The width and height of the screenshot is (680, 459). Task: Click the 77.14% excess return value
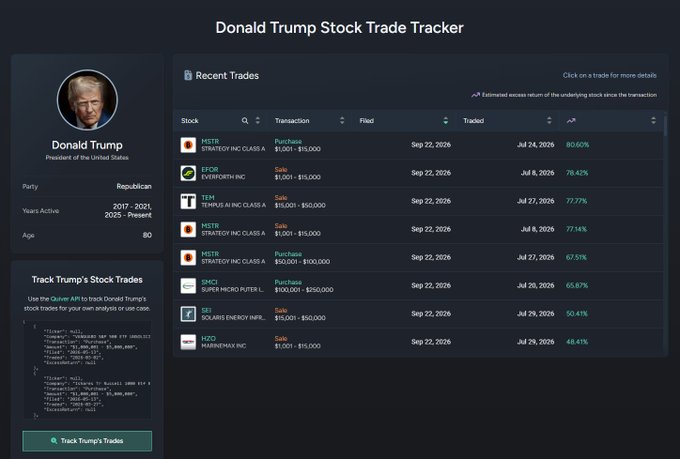point(576,230)
